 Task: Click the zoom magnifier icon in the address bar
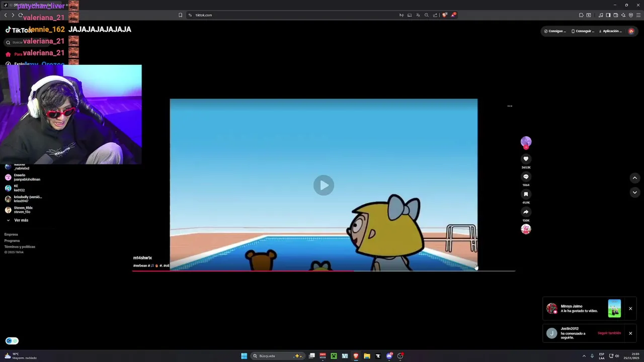pos(427,15)
